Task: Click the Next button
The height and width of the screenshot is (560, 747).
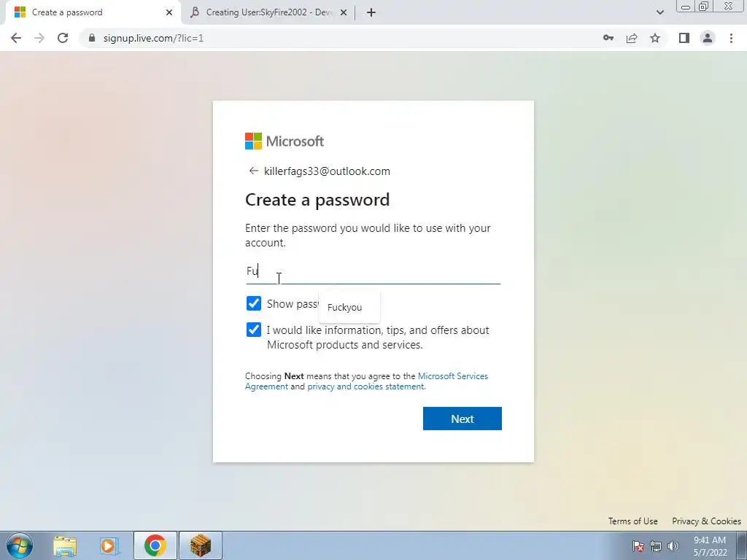Action: pyautogui.click(x=462, y=419)
